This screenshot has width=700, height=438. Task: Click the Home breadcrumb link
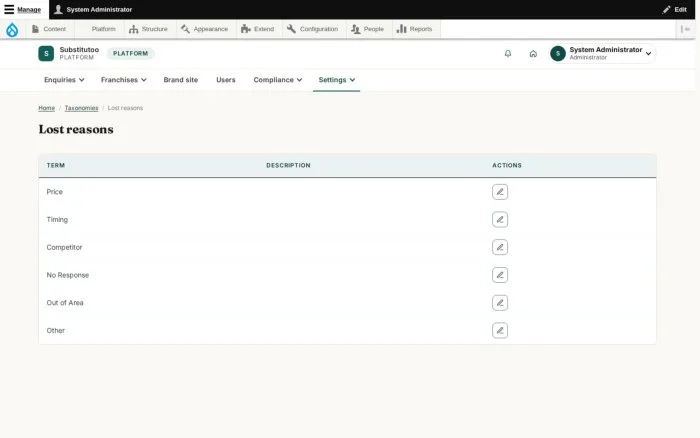[46, 108]
